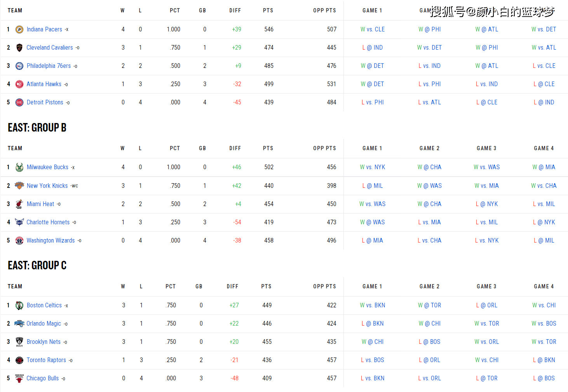Open the Philadelphia 76ers team link
The height and width of the screenshot is (392, 568).
(49, 66)
